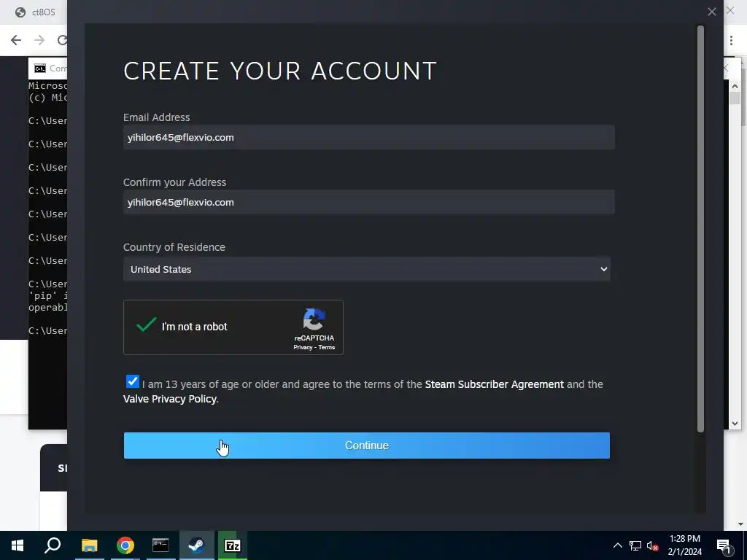This screenshot has height=560, width=747.
Task: Click the network status tray icon
Action: (x=635, y=545)
